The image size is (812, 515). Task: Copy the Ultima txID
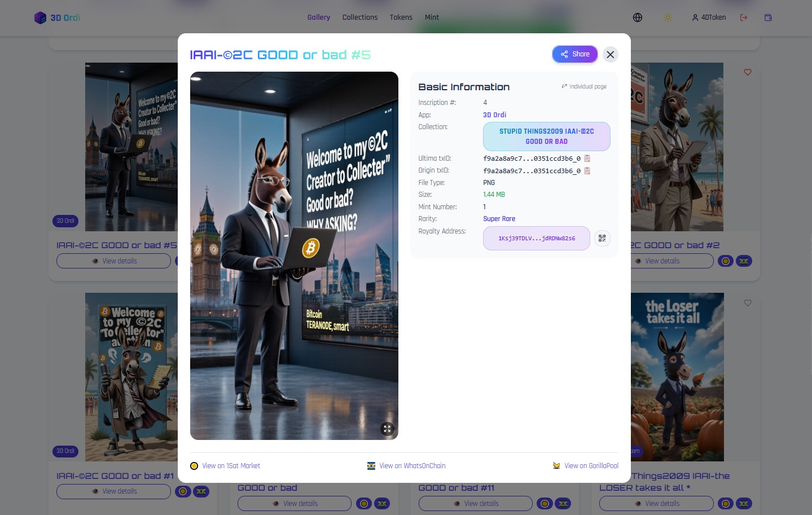pyautogui.click(x=587, y=159)
